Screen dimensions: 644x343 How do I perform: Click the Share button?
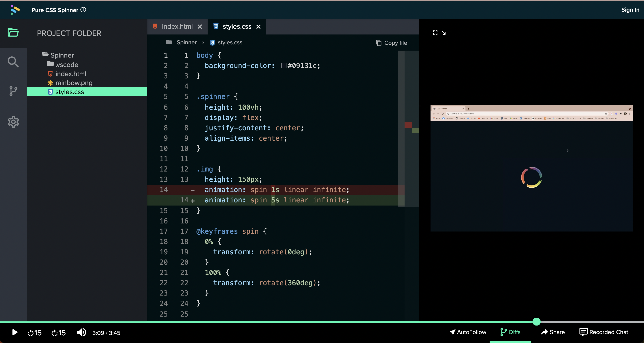click(x=553, y=332)
